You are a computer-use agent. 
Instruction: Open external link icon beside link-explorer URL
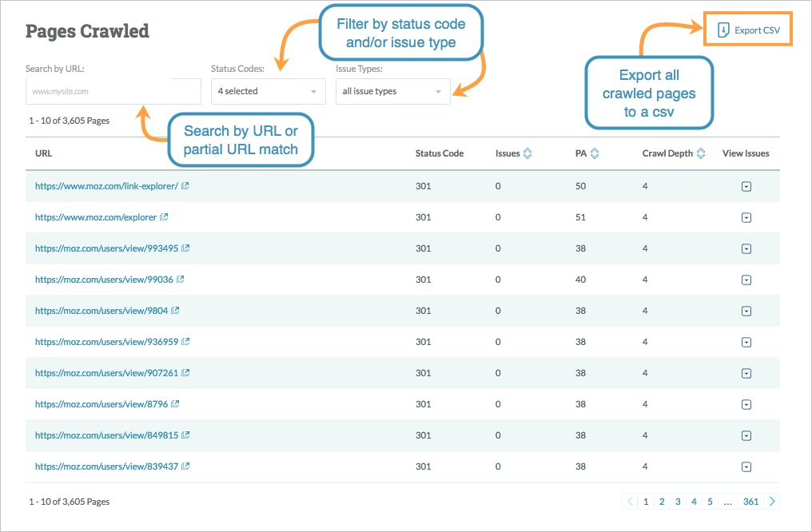pyautogui.click(x=185, y=186)
